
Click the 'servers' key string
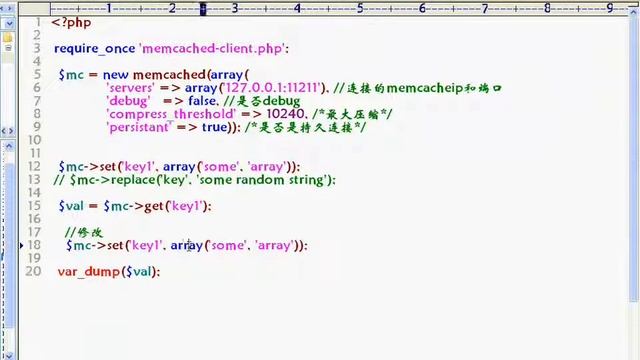pos(130,88)
